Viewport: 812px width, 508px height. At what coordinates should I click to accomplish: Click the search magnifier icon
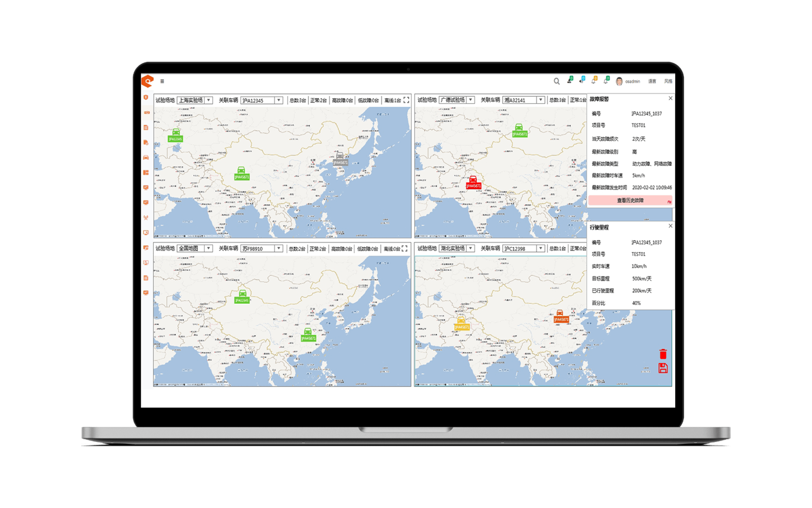click(557, 81)
